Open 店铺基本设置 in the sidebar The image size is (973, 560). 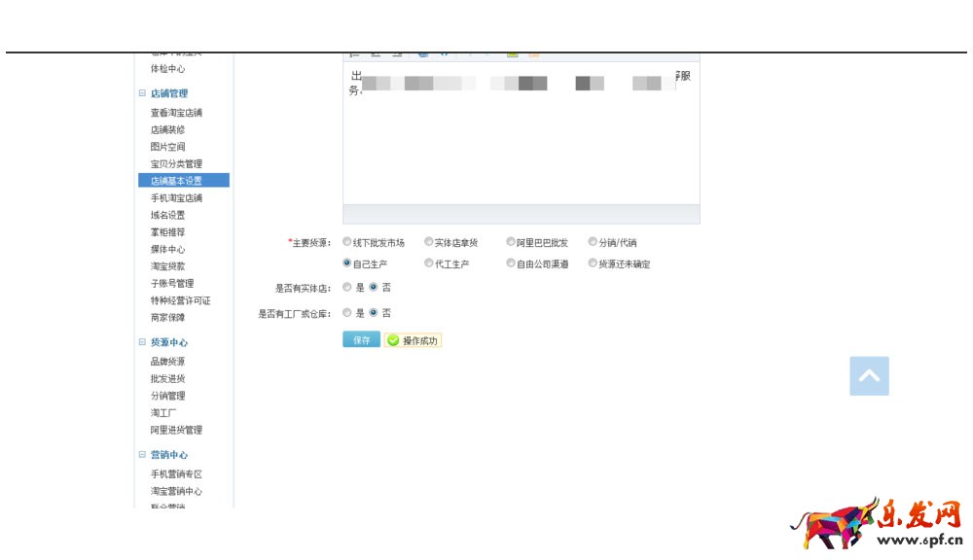(x=177, y=181)
